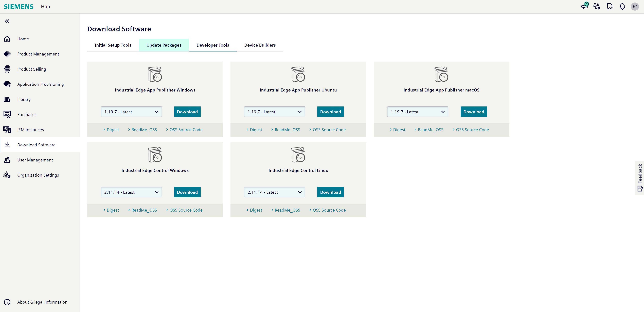Viewport: 644px width, 312px height.
Task: Open Organization Settings menu item
Action: (x=40, y=175)
